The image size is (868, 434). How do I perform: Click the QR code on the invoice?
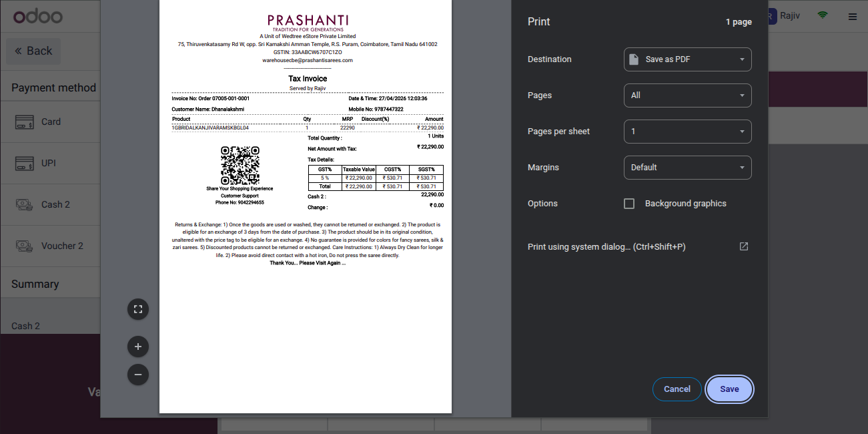[240, 166]
